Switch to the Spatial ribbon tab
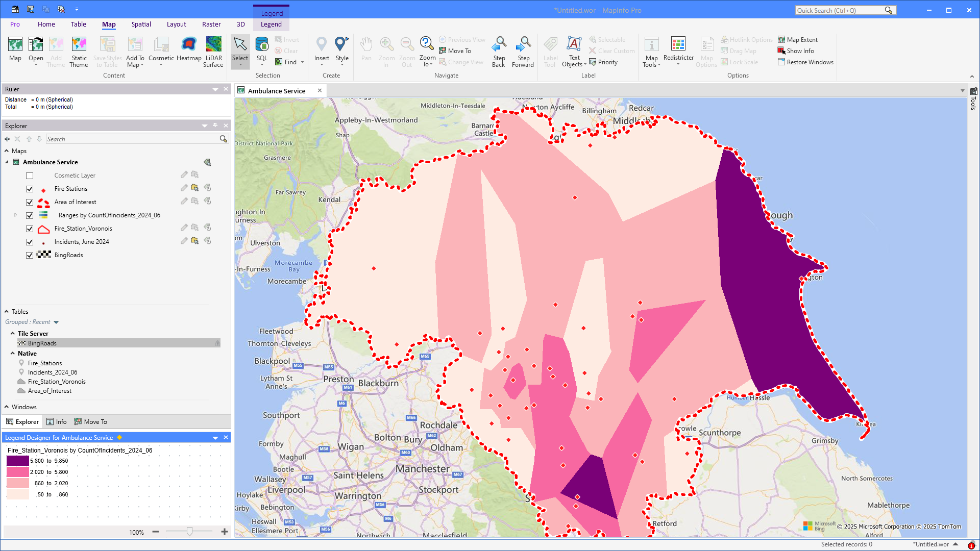980x551 pixels. coord(141,24)
